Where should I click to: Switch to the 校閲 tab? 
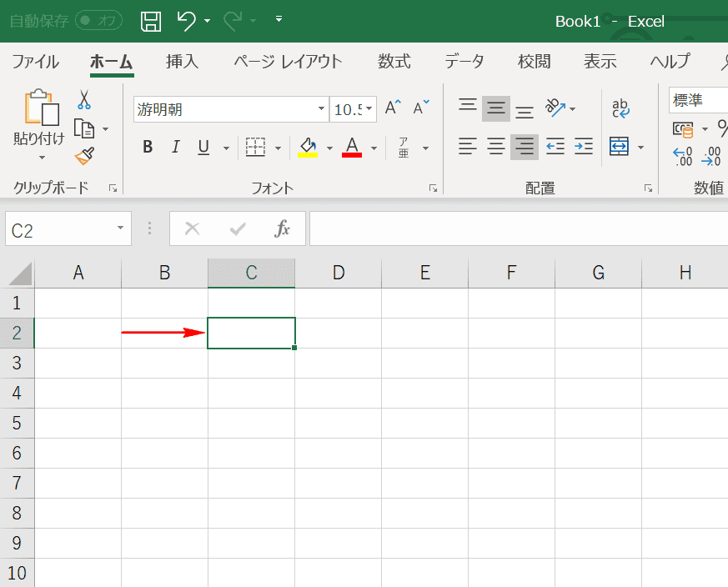(x=535, y=62)
